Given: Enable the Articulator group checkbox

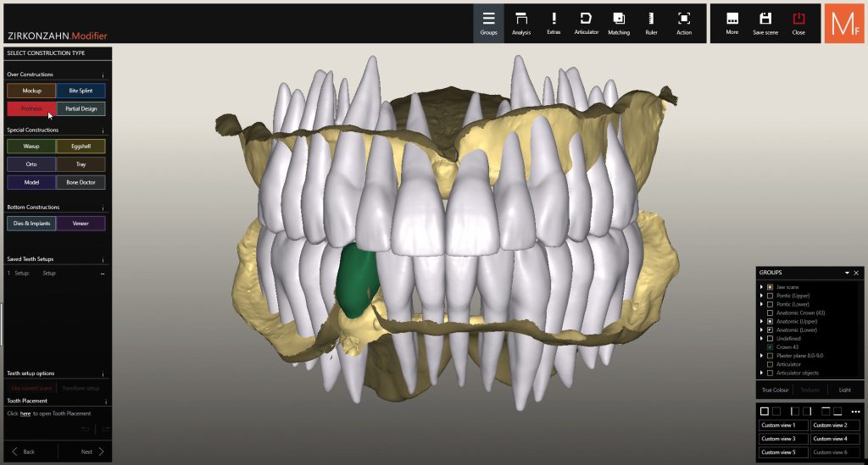Looking at the screenshot, I should click(770, 364).
